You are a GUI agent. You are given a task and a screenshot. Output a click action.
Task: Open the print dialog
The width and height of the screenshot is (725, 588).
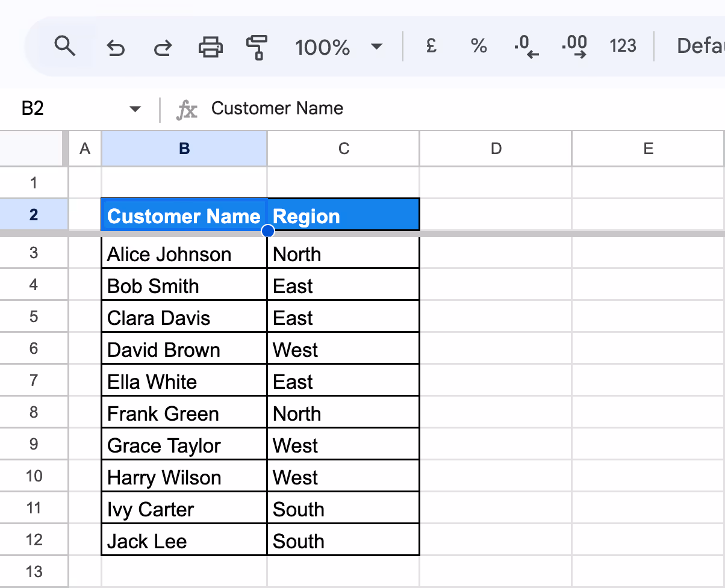click(210, 46)
